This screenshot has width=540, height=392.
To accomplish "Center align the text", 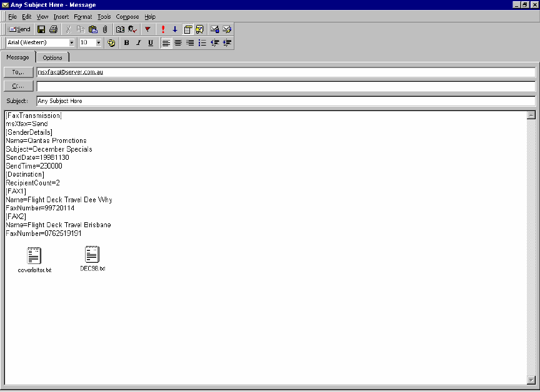I will point(178,43).
